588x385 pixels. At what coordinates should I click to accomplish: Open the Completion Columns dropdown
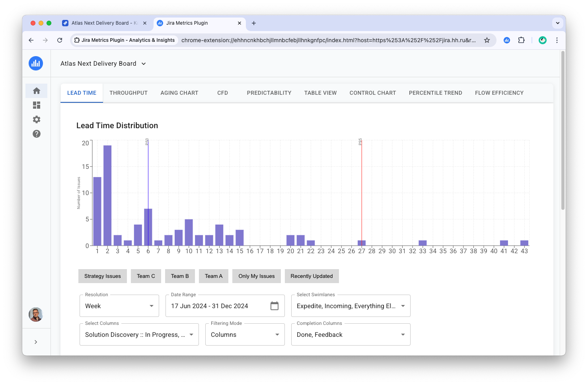coord(351,334)
